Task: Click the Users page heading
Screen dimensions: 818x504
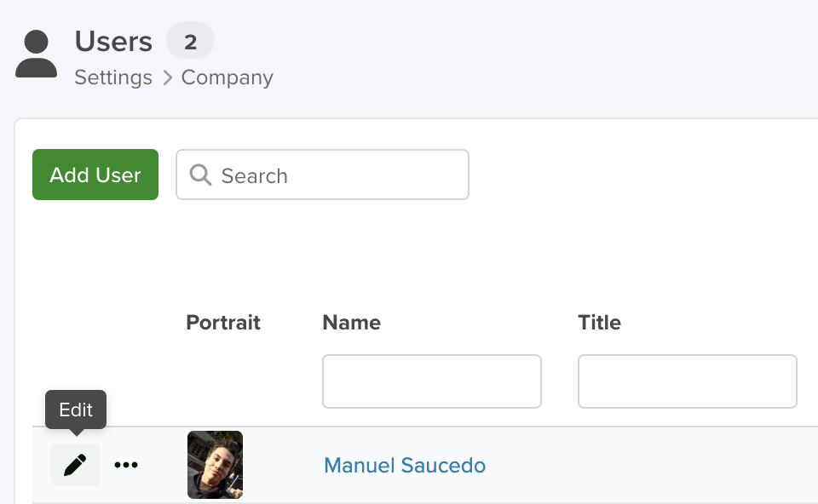Action: coord(113,41)
